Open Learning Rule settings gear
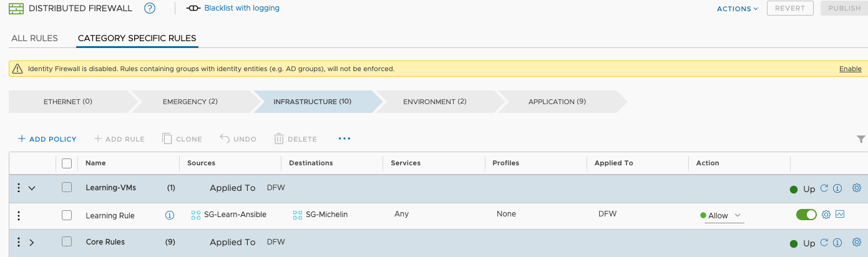Image resolution: width=868 pixels, height=257 pixels. tap(826, 215)
